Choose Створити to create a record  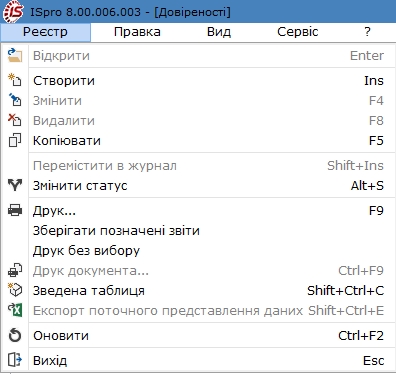pos(207,80)
